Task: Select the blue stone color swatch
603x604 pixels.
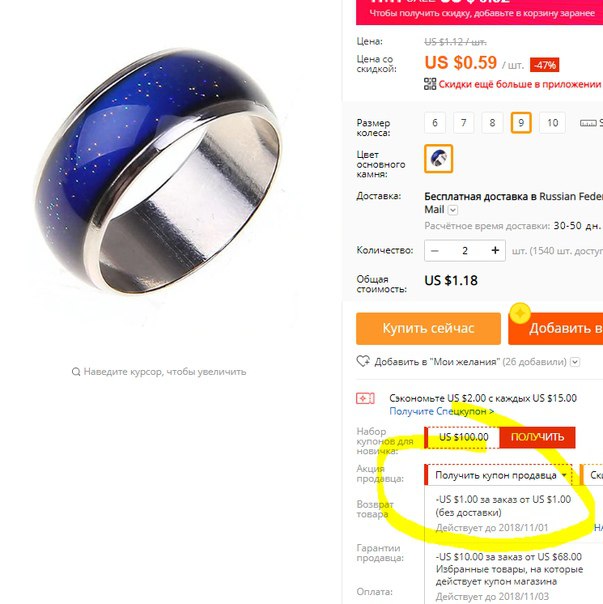Action: (438, 158)
